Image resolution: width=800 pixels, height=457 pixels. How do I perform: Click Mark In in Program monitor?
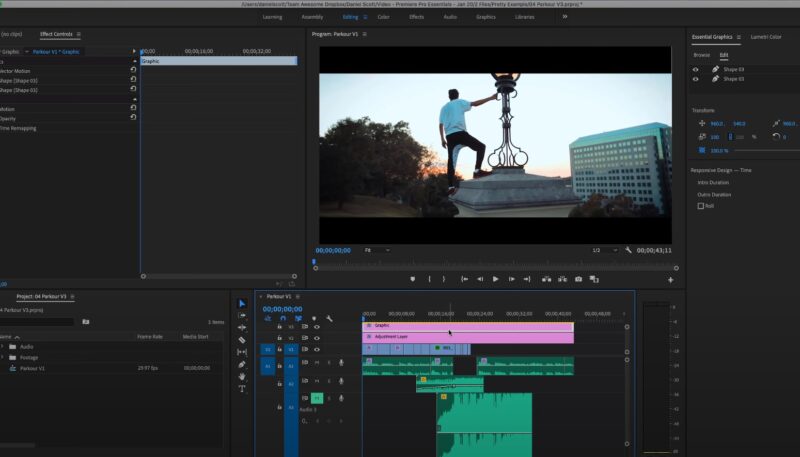click(x=429, y=279)
